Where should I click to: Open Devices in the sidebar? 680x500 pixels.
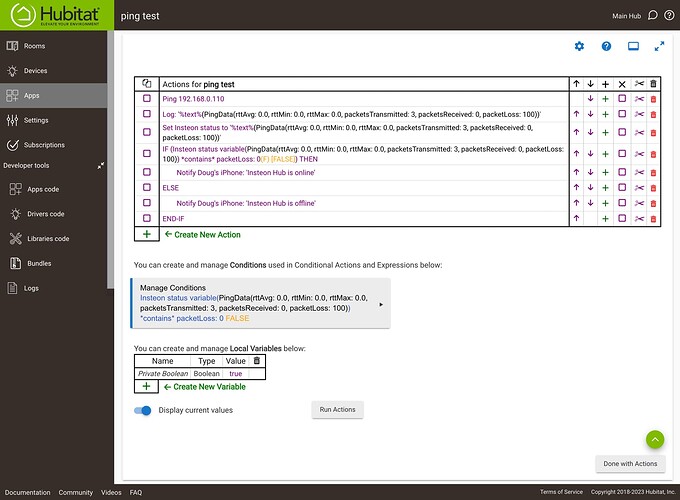click(53, 70)
